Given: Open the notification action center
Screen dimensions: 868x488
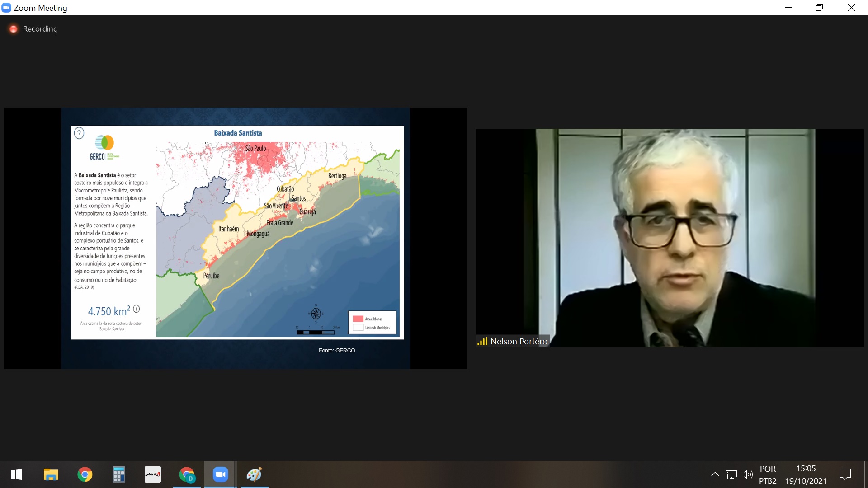Looking at the screenshot, I should pos(845,474).
